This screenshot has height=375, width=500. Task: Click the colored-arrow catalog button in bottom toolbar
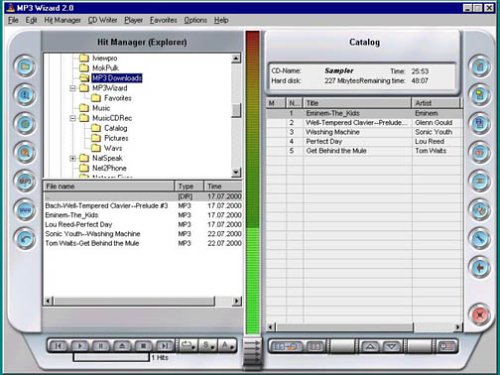[x=286, y=347]
